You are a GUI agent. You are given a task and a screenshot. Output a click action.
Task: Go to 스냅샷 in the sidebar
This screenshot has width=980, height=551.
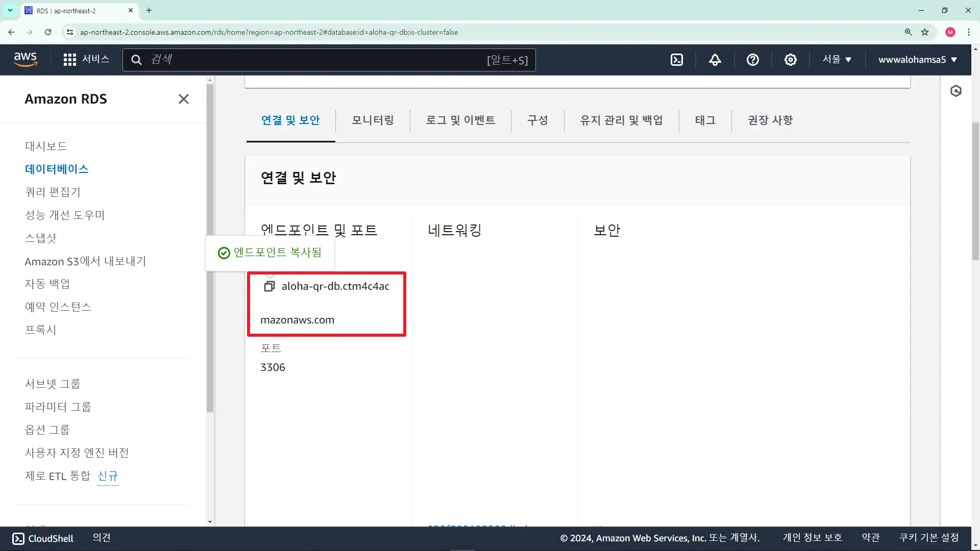tap(41, 238)
